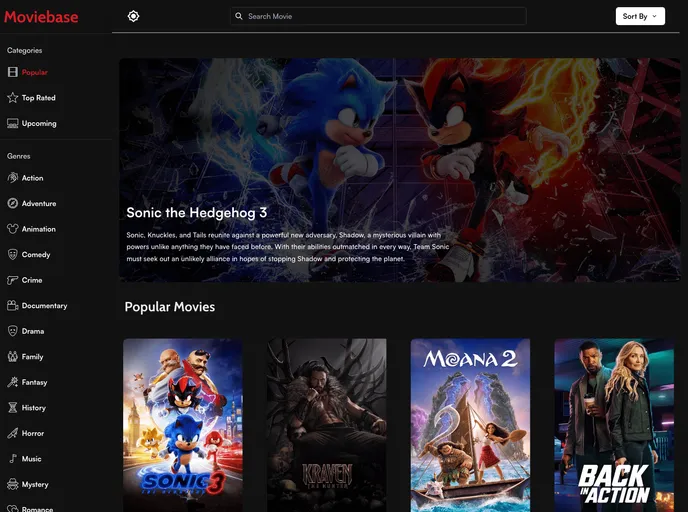Click the gun icon for Crime
The width and height of the screenshot is (688, 512).
(x=13, y=280)
